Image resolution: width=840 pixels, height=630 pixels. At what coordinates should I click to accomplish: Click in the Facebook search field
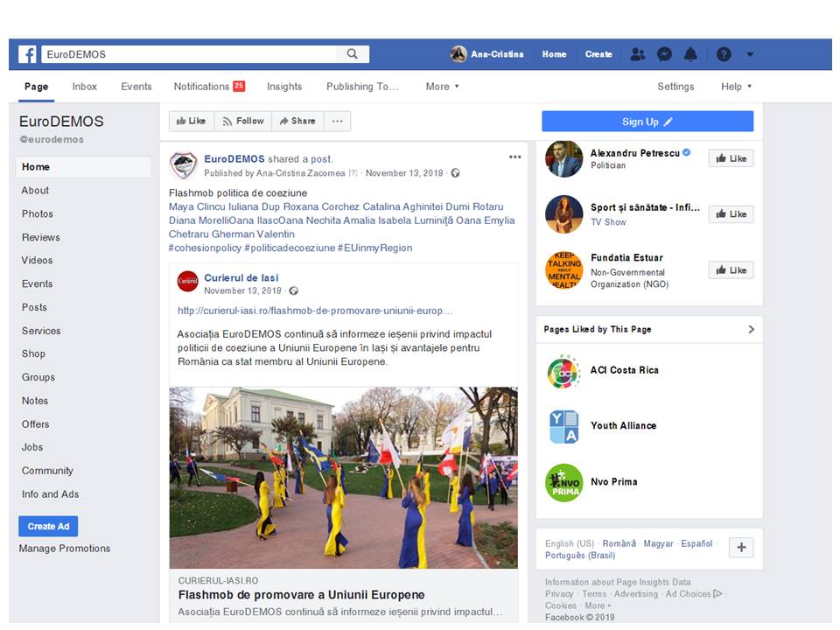point(189,54)
